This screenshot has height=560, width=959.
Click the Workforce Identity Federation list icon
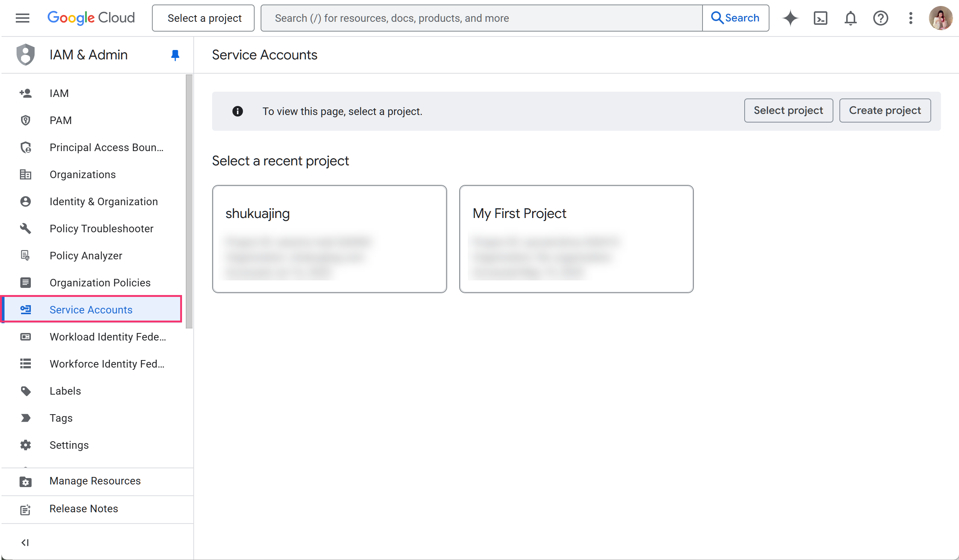tap(26, 363)
